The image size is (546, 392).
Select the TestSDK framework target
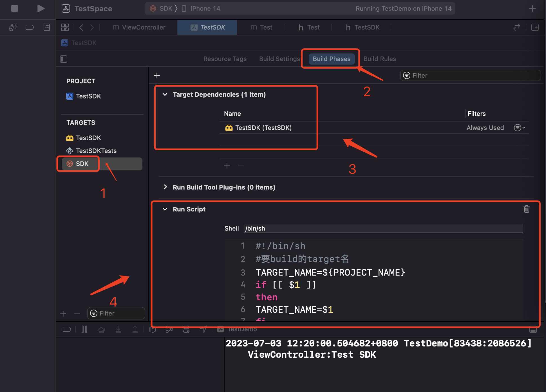click(x=84, y=138)
